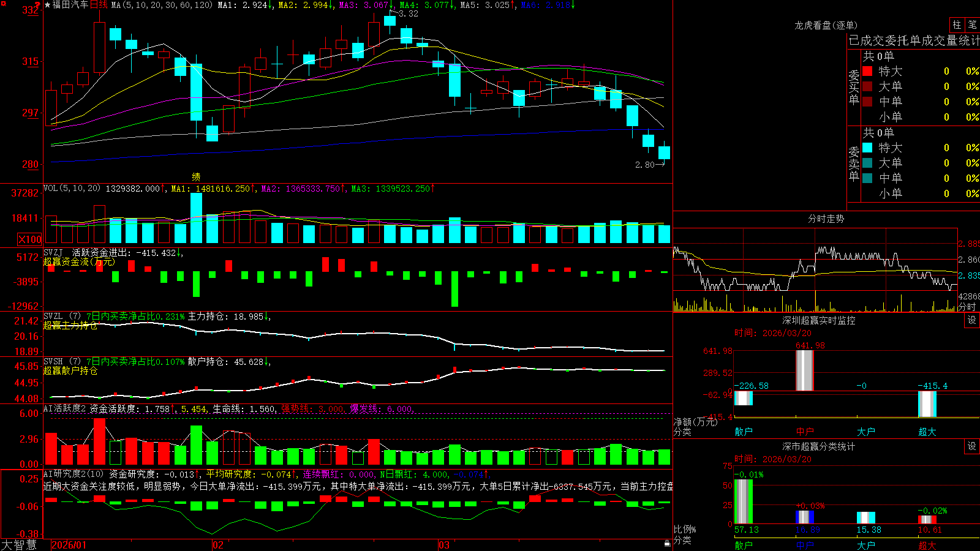980x551 pixels.
Task: Click the green MA4: 3.077 value
Action: 427,5
